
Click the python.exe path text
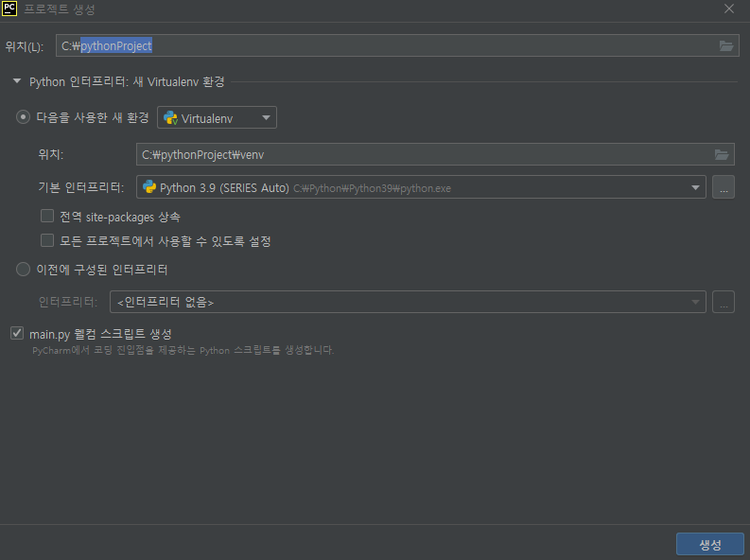(372, 188)
